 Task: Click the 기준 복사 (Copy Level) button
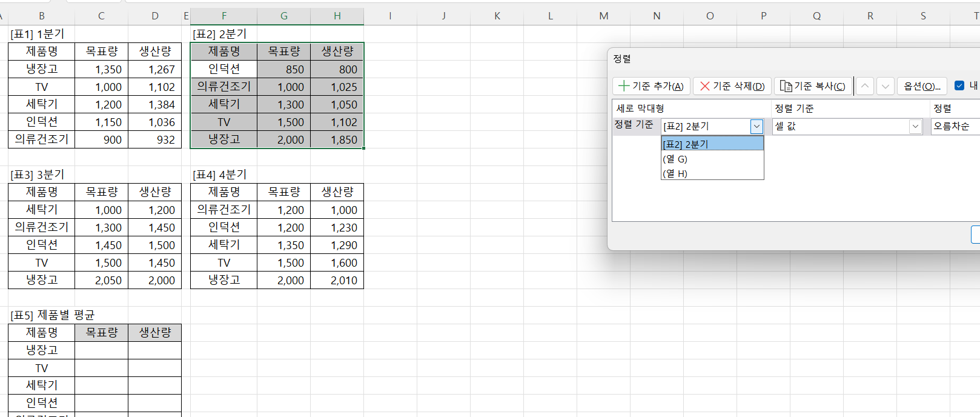[x=812, y=86]
